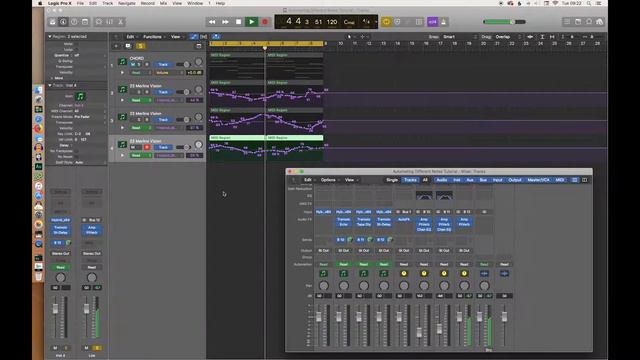This screenshot has height=360, width=640.
Task: Toggle the Inst channel filter in Mixer
Action: tap(457, 180)
